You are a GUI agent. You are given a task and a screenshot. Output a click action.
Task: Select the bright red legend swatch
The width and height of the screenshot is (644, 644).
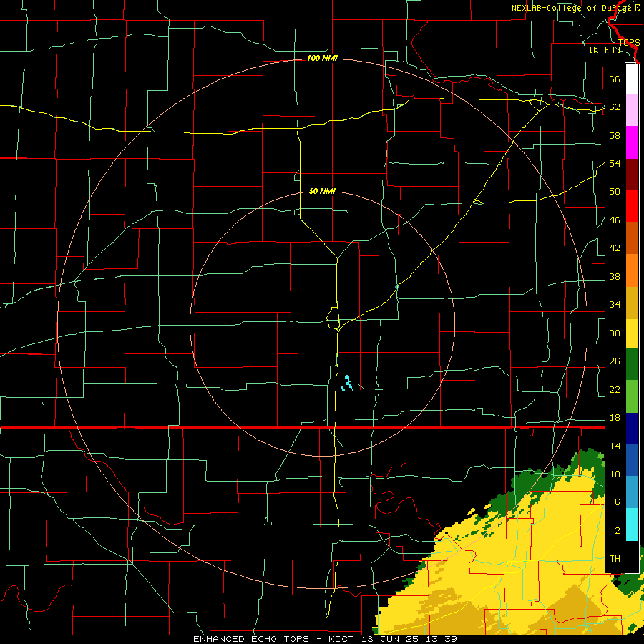(x=632, y=206)
